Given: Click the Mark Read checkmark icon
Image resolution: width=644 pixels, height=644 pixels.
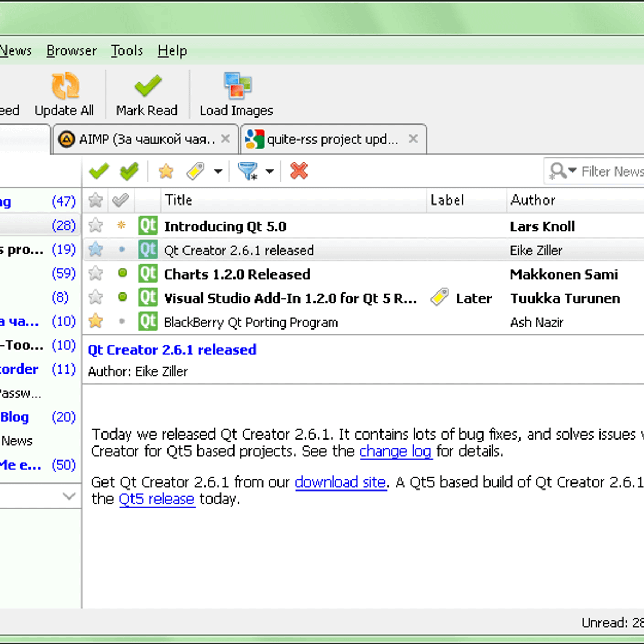Looking at the screenshot, I should coord(147,86).
